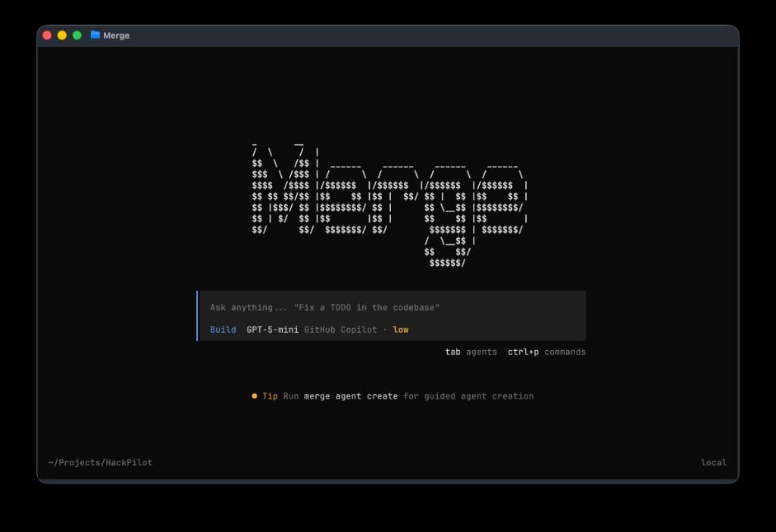Click the "ctrl+p" shortcut hint

pyautogui.click(x=523, y=352)
